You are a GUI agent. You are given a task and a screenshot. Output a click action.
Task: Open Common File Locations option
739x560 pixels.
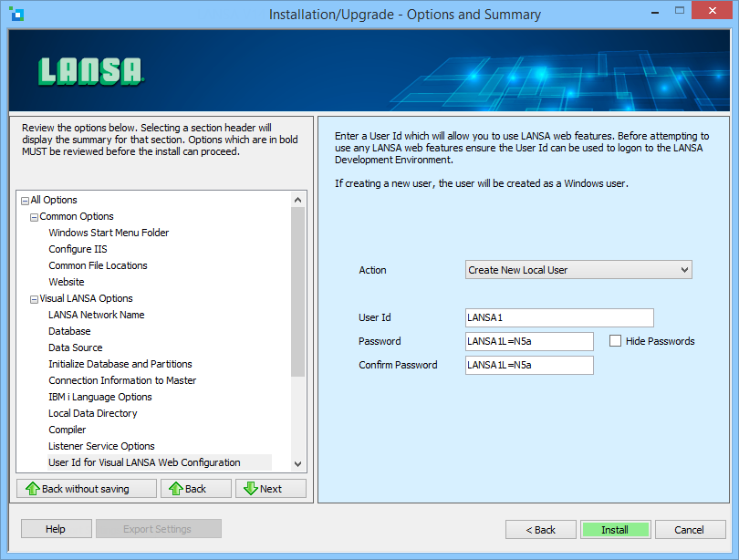[x=98, y=265]
